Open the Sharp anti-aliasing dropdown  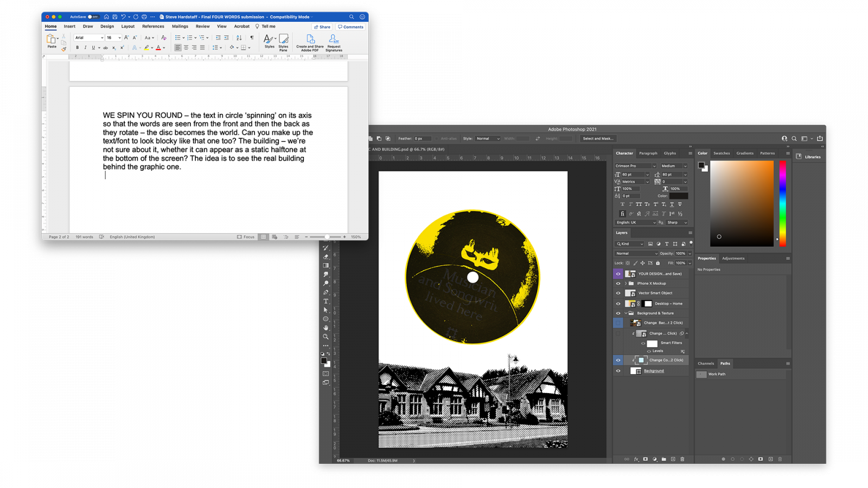677,222
